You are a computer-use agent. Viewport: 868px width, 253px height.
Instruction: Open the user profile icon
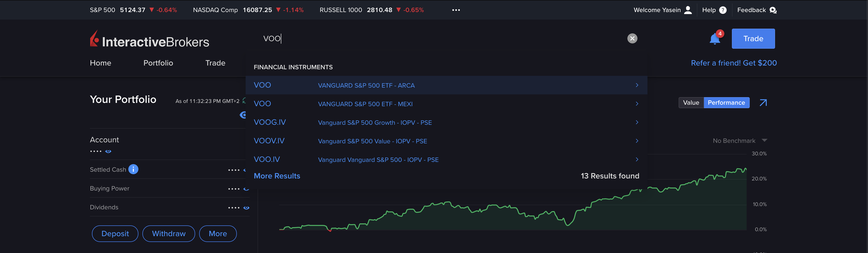(688, 10)
